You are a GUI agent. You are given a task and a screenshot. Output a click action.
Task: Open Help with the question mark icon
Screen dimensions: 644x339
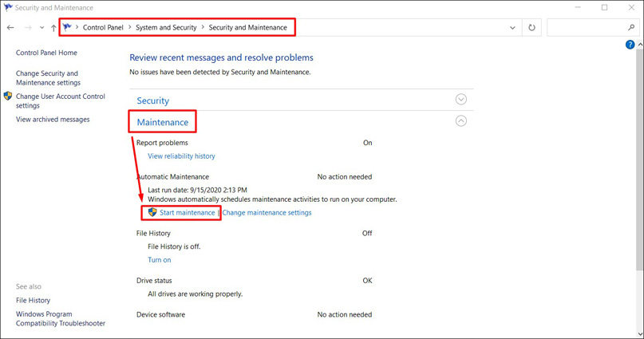tap(630, 45)
